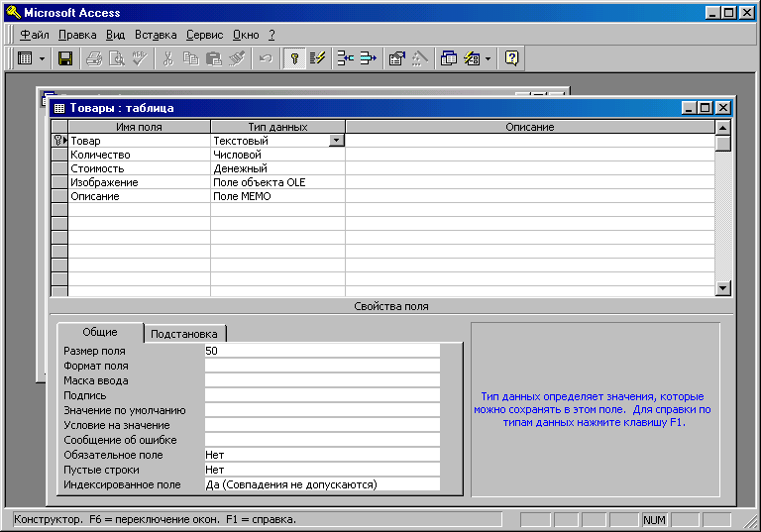Click the Build wand icon
Image resolution: width=761 pixels, height=532 pixels.
[x=420, y=58]
